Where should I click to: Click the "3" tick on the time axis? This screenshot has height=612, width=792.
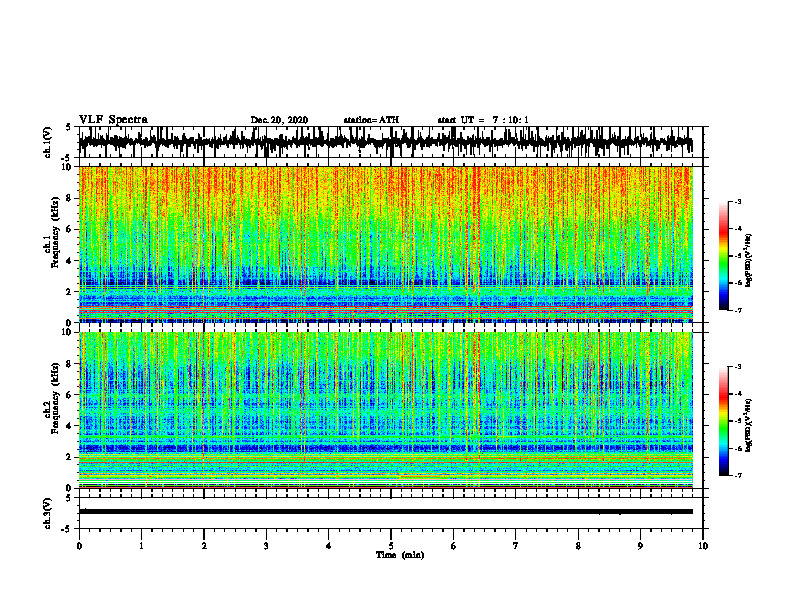[266, 546]
